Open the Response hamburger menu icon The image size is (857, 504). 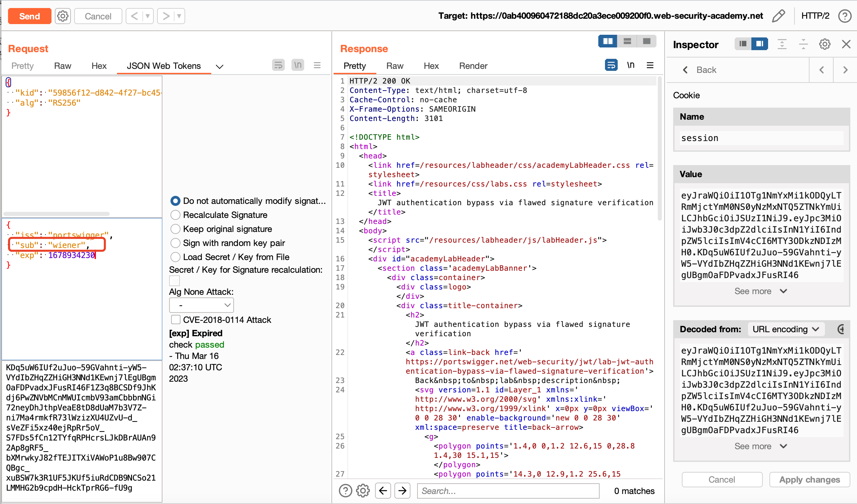[x=650, y=65]
